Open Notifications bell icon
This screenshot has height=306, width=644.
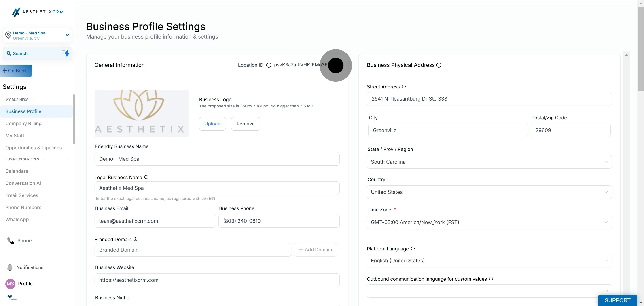click(x=10, y=267)
